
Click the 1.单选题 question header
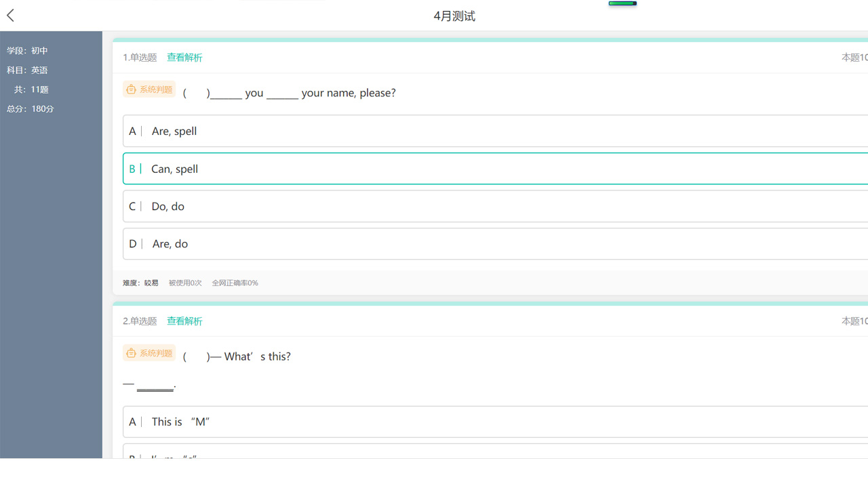click(x=140, y=58)
